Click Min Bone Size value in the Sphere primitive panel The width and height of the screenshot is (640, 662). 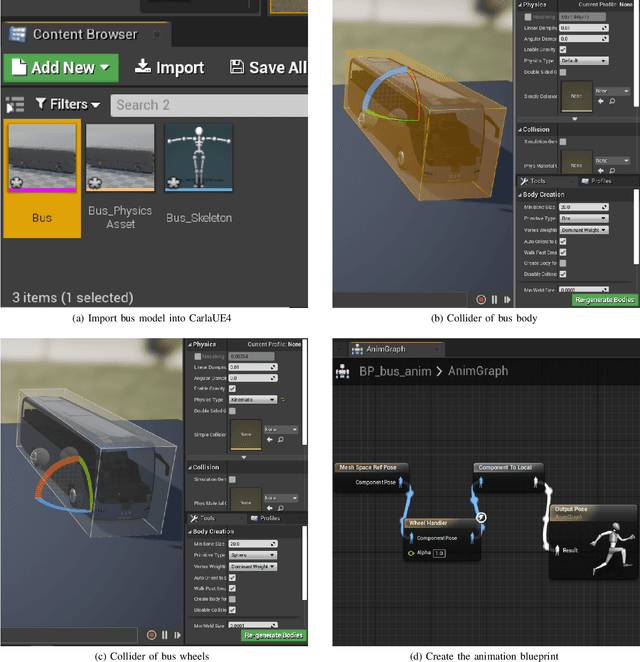point(253,544)
